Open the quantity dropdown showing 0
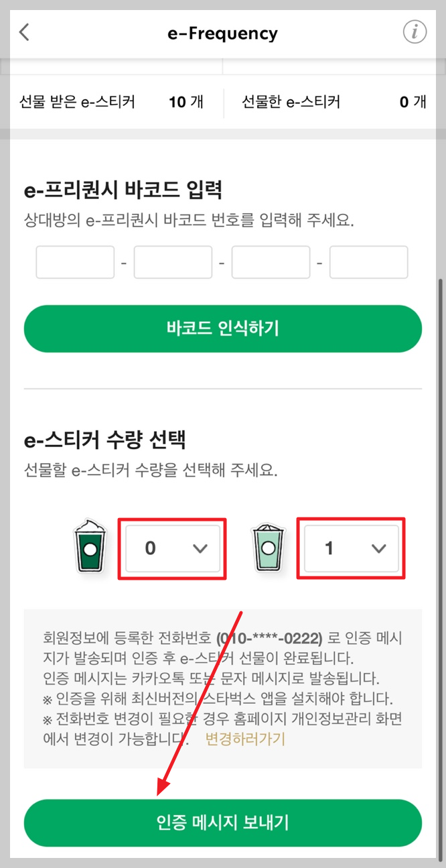446x868 pixels. point(171,548)
